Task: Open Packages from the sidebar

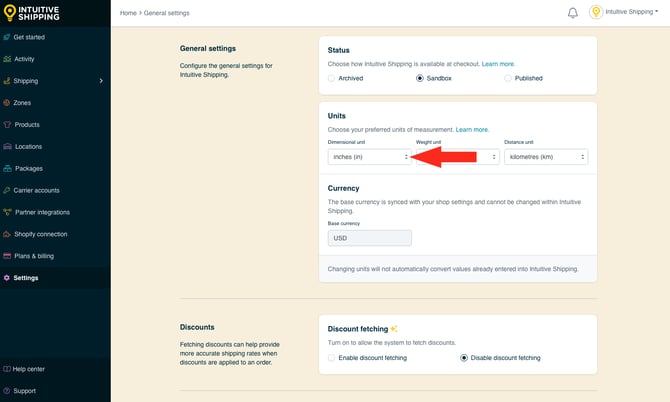Action: coord(28,168)
